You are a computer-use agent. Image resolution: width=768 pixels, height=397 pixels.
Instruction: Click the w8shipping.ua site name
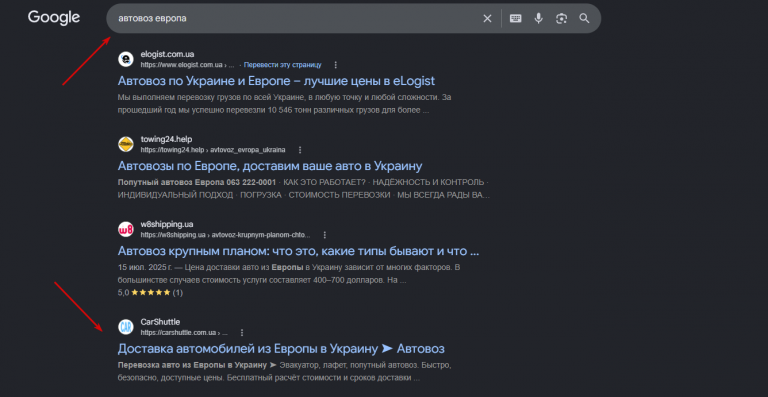[x=167, y=224]
